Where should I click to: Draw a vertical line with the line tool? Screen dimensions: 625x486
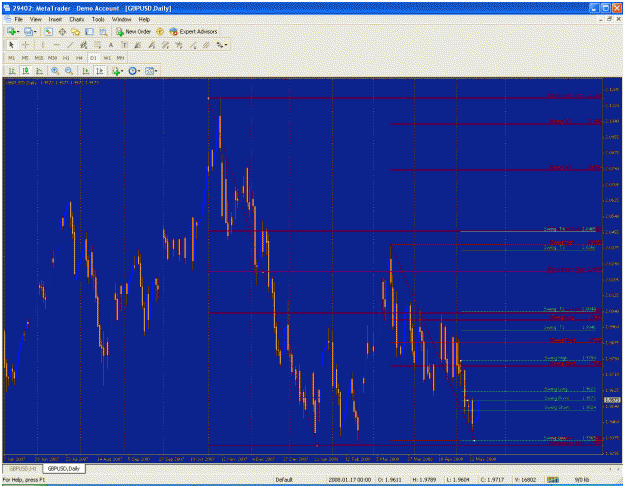pos(42,45)
